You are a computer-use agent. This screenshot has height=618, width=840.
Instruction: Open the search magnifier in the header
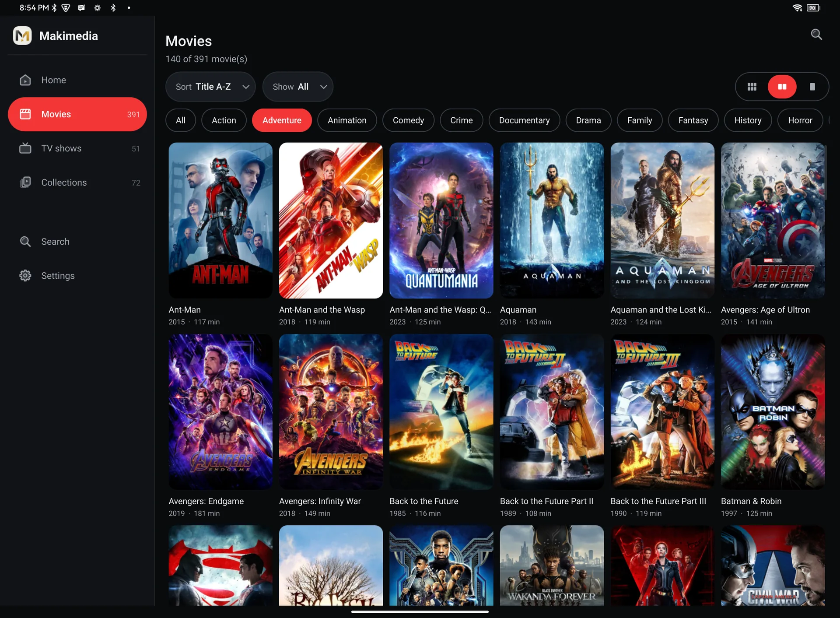point(816,35)
